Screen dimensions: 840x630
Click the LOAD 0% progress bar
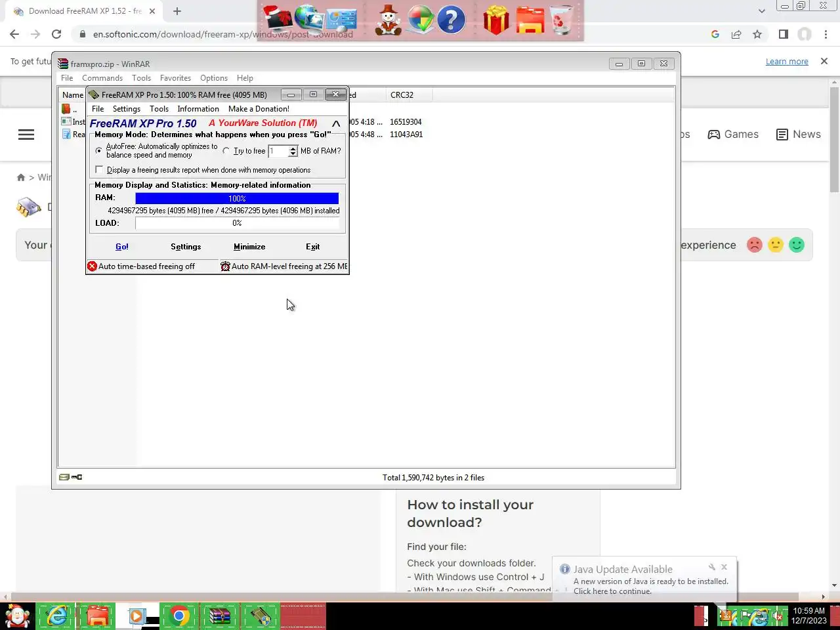pyautogui.click(x=237, y=223)
